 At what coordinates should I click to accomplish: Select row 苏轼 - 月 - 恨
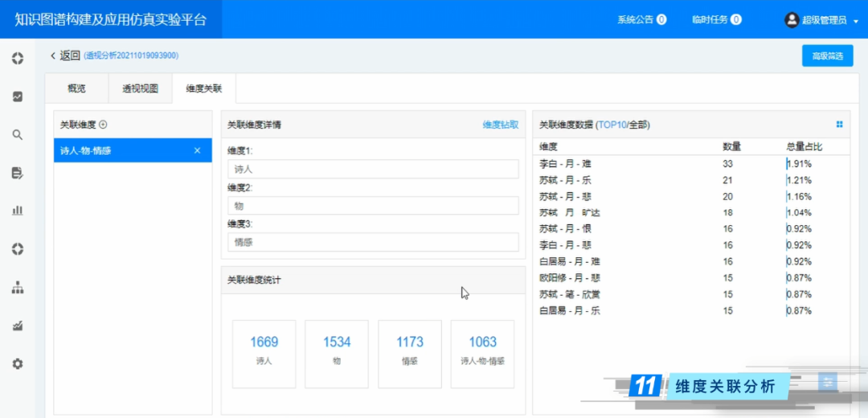pyautogui.click(x=691, y=228)
